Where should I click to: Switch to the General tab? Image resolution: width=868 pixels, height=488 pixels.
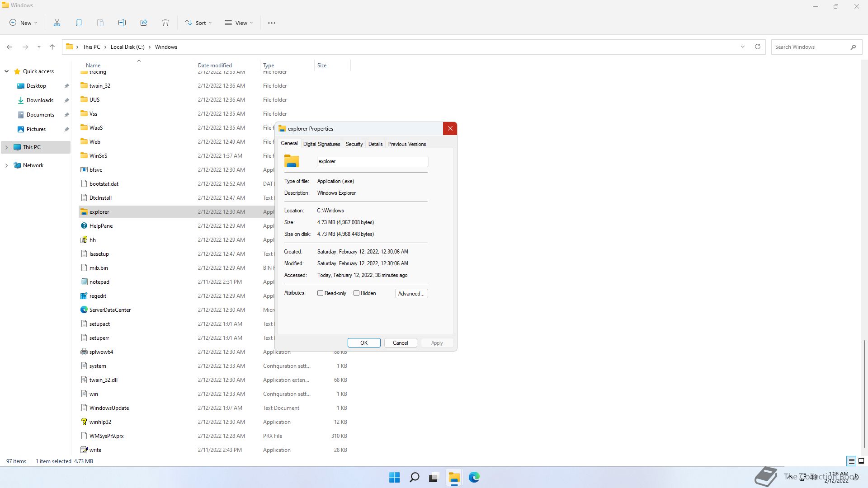(x=289, y=143)
